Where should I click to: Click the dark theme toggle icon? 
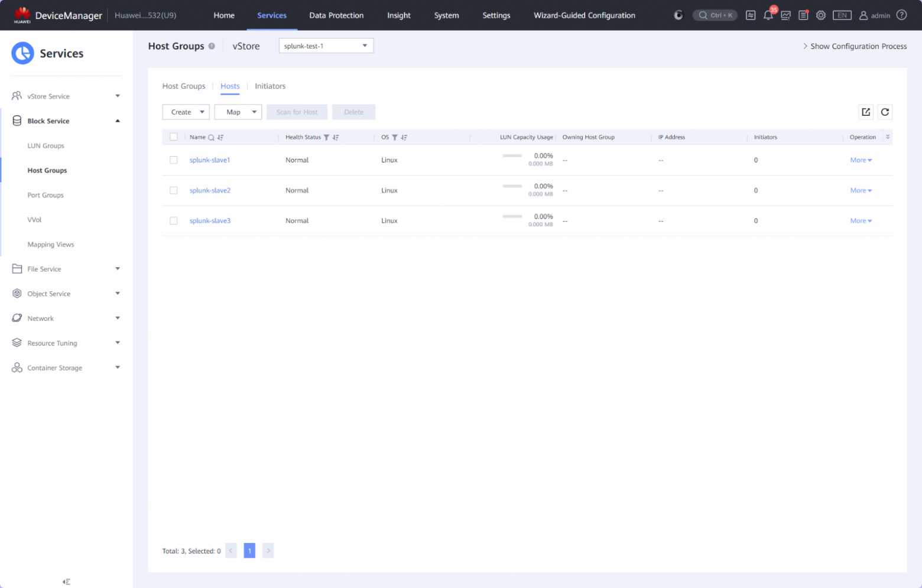(x=678, y=15)
